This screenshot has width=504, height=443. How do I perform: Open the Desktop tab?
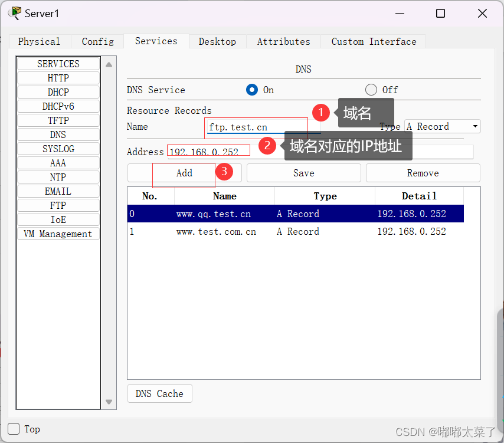(217, 41)
